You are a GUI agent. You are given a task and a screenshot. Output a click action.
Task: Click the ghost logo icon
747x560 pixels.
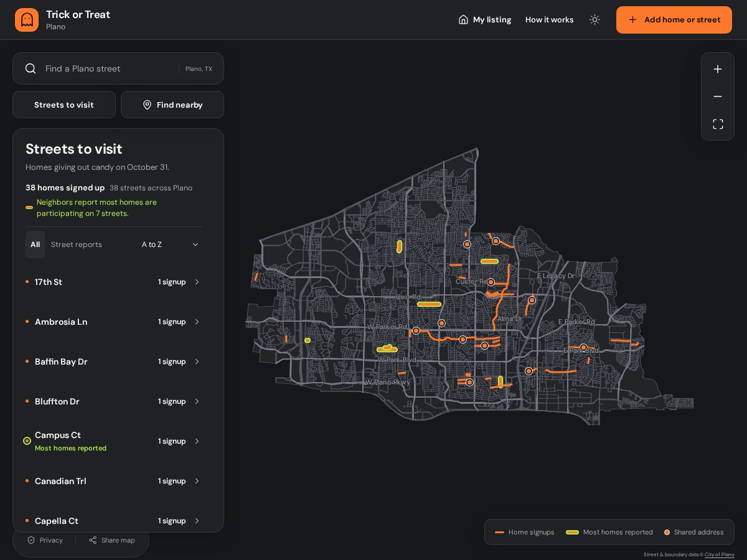27,20
